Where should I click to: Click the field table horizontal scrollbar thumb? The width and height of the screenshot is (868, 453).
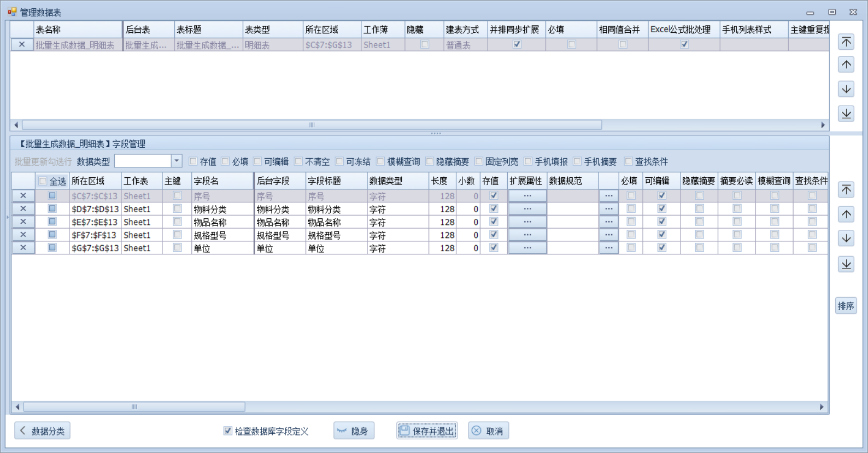point(134,407)
